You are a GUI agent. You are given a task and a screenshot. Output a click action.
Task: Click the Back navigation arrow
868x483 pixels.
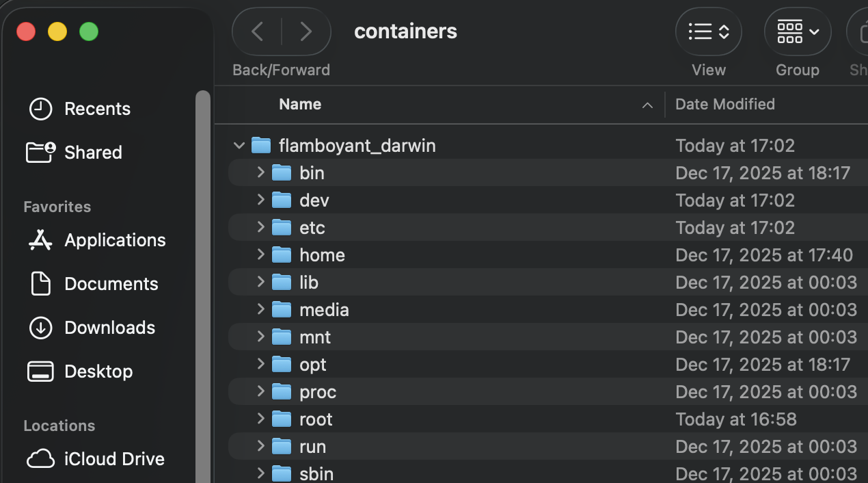pos(258,31)
